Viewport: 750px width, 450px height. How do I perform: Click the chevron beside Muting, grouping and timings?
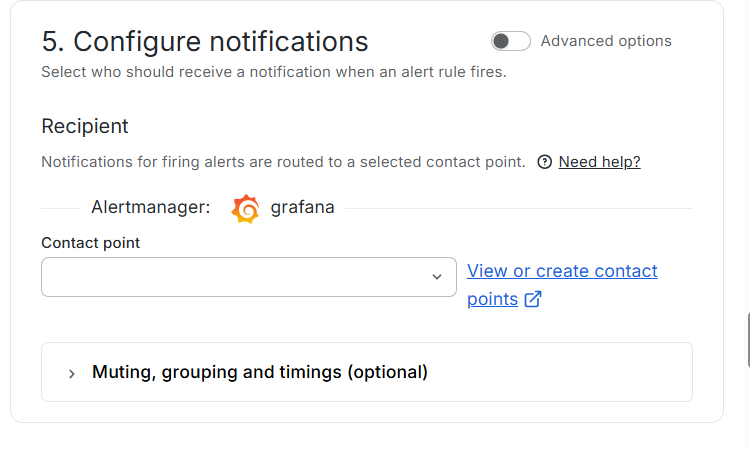click(x=72, y=373)
